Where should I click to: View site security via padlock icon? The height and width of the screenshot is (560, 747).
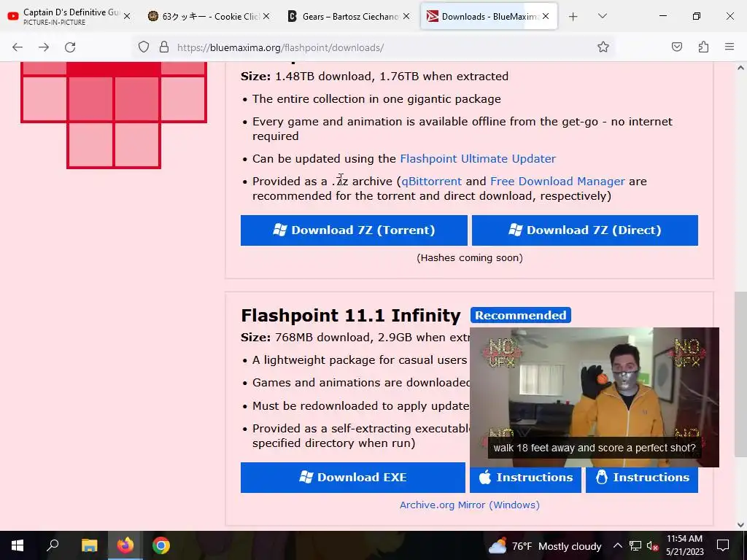(164, 47)
